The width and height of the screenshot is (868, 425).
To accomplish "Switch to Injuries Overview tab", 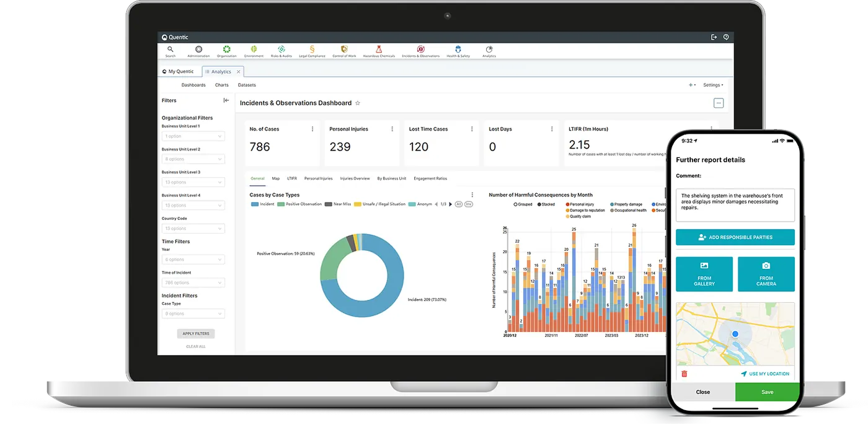I will click(x=355, y=178).
